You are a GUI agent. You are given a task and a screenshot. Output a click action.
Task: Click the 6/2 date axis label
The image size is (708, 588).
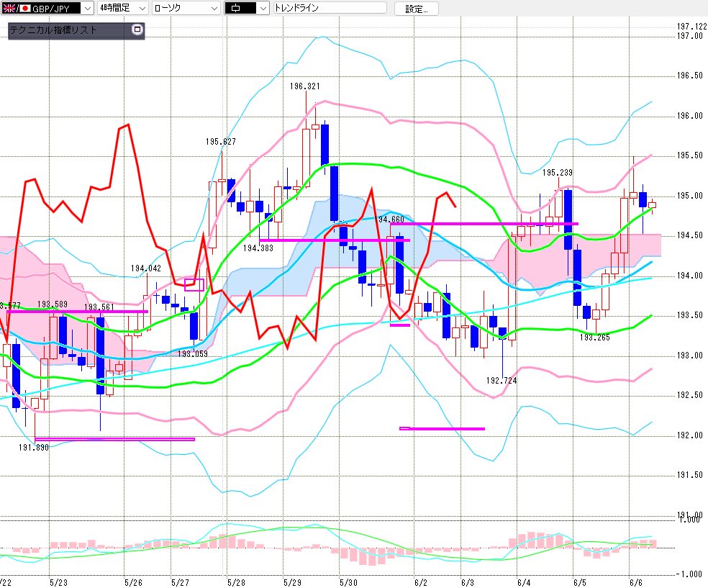click(421, 582)
